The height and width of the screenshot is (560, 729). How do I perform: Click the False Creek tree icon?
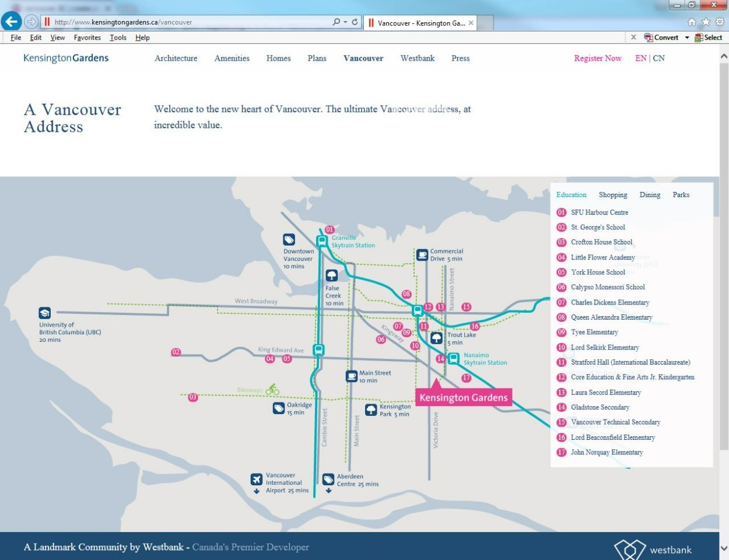point(332,275)
